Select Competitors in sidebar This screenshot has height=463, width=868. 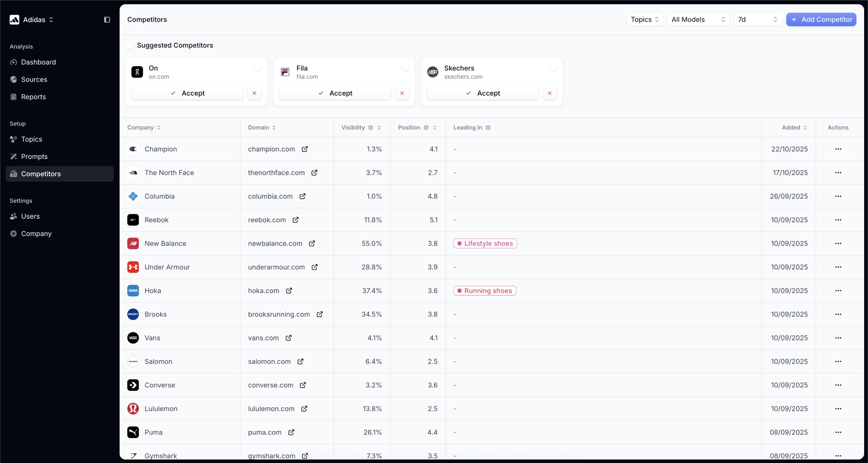(60, 174)
